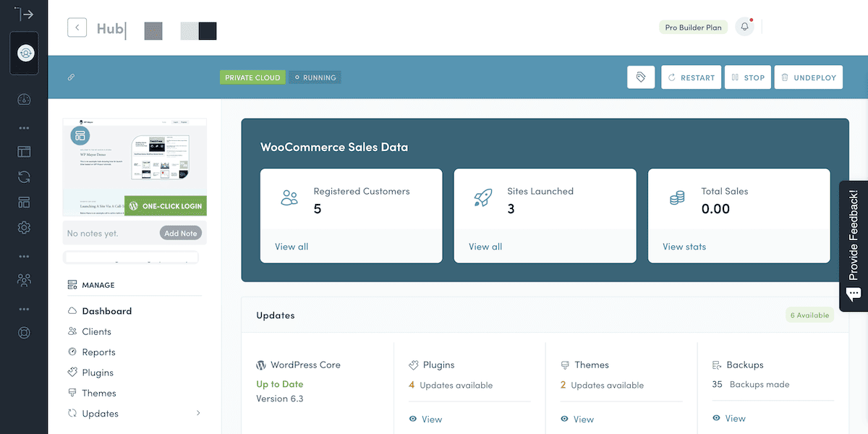Click the expand sidebar arrow icon

coord(24,14)
